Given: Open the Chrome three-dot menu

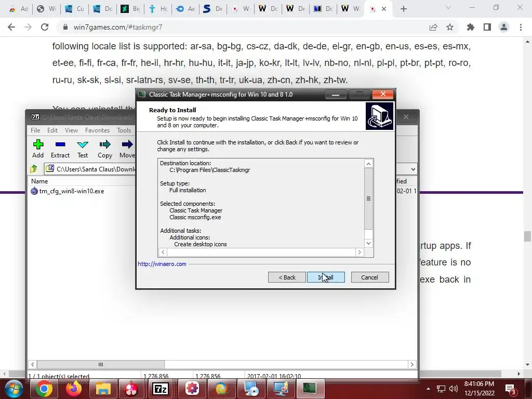Looking at the screenshot, I should coord(521,27).
